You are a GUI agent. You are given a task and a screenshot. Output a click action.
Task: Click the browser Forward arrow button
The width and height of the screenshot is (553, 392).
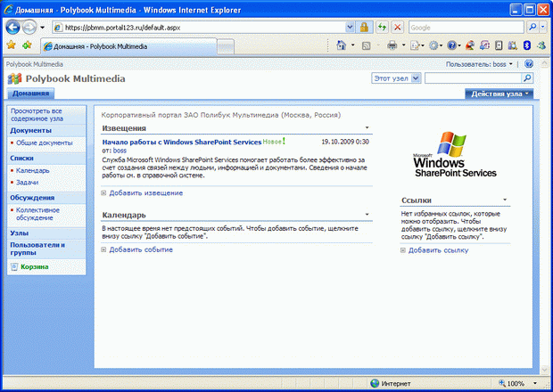coord(29,28)
